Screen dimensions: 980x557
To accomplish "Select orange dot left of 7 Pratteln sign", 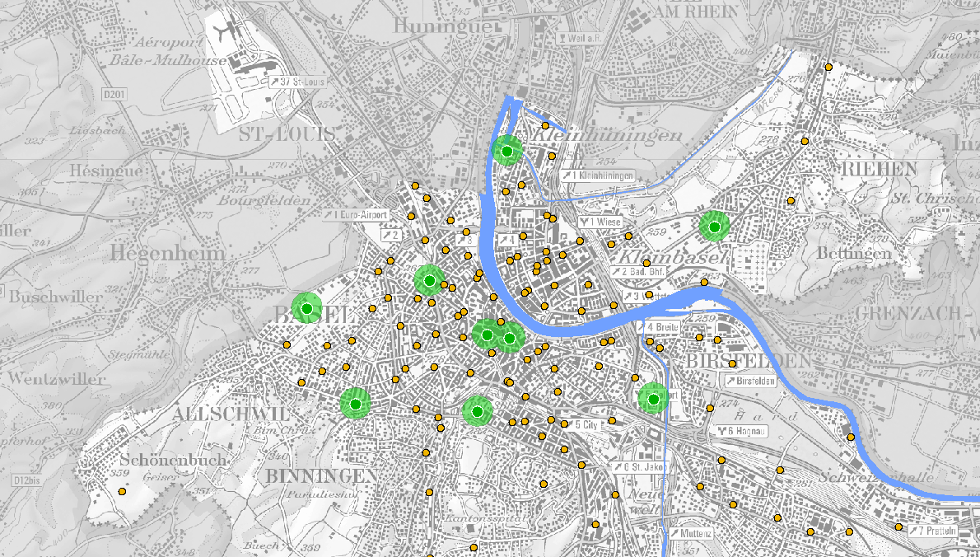I will pos(898,527).
